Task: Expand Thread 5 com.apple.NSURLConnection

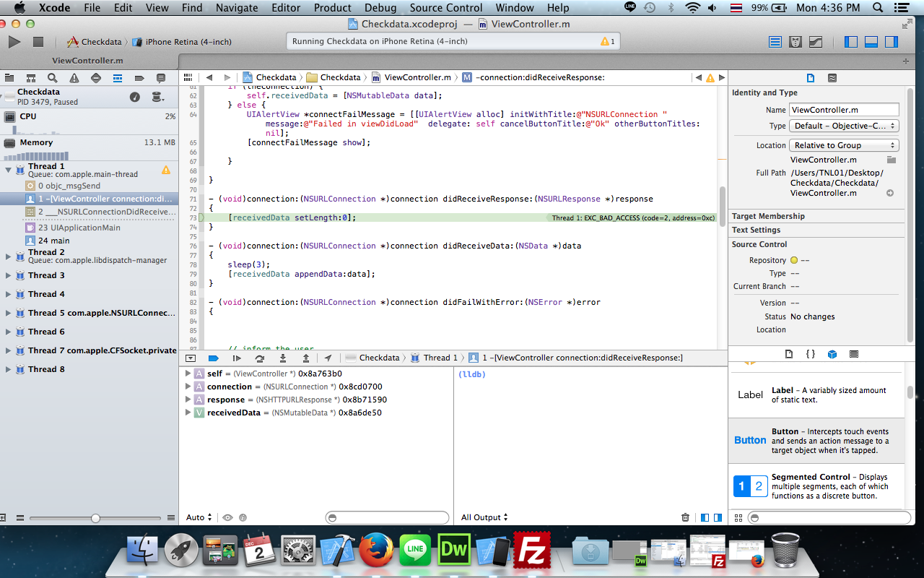Action: click(8, 313)
